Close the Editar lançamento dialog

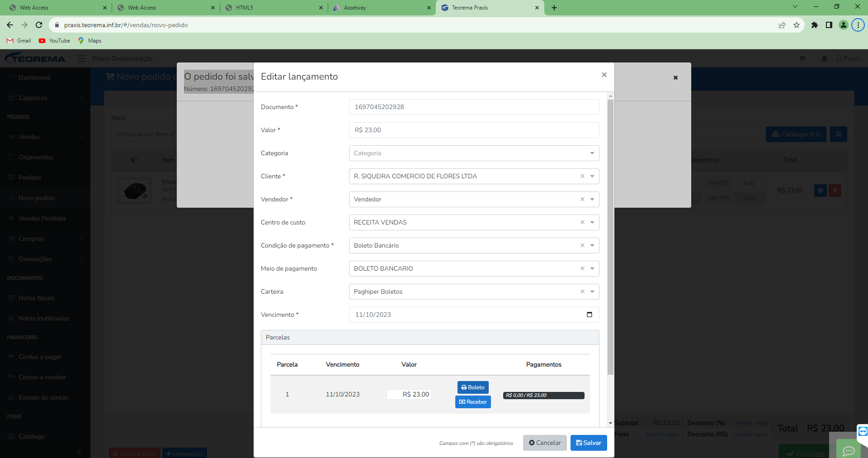[604, 75]
